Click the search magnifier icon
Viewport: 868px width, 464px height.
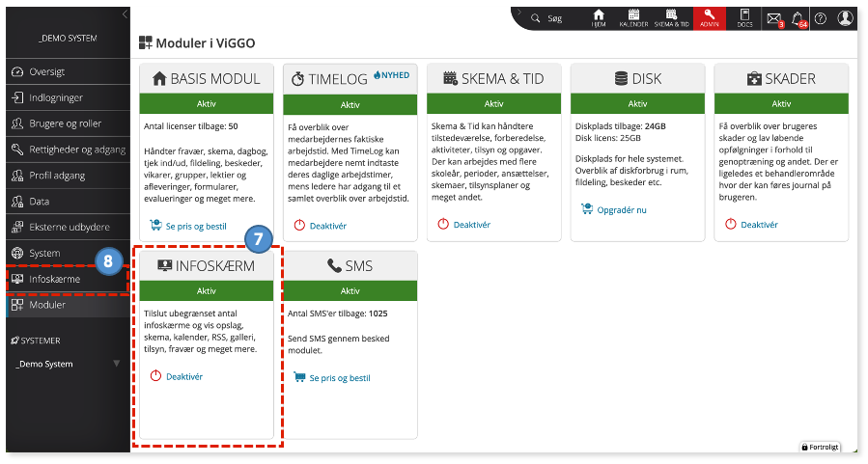(535, 18)
